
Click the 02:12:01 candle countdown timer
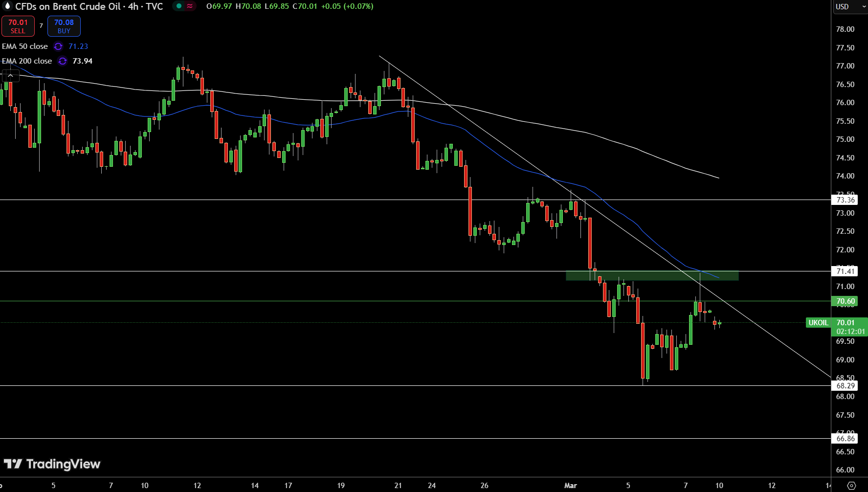(x=850, y=332)
